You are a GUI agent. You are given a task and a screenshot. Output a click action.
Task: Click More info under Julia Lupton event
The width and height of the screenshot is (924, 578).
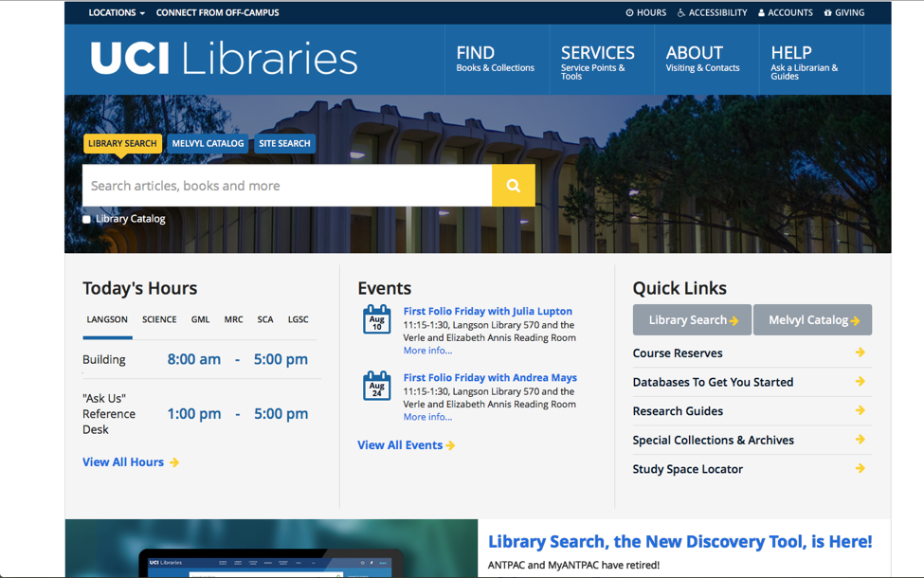[427, 351]
